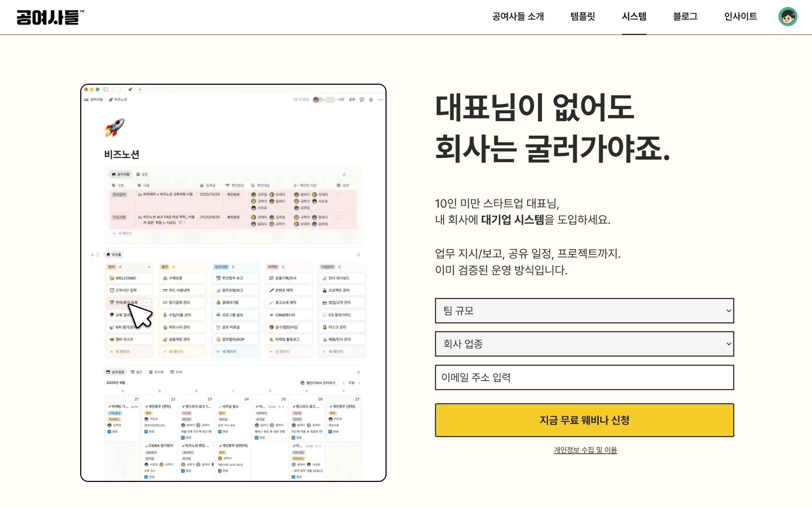Screen dimensions: 812x507
Task: Click the rocket emoji page icon of 비즈노션
Action: tap(115, 128)
